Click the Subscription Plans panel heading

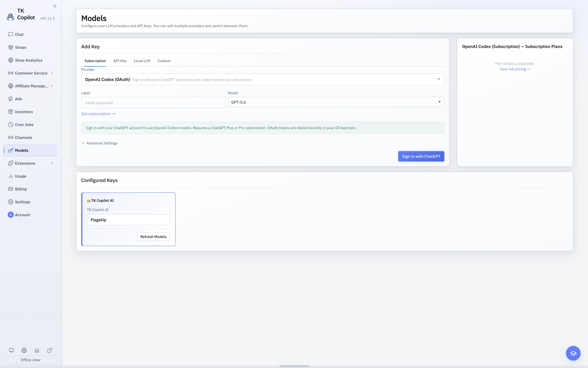(x=512, y=46)
